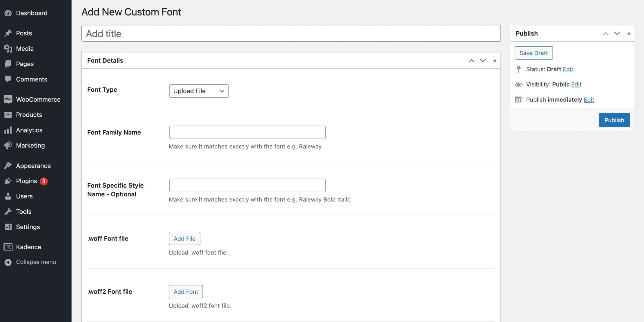Open Appearance with its brush icon
This screenshot has width=644, height=322.
pyautogui.click(x=8, y=166)
